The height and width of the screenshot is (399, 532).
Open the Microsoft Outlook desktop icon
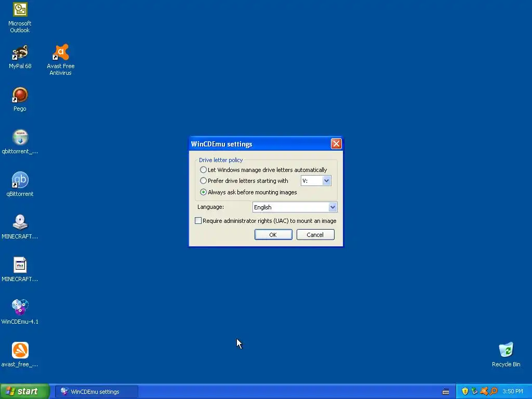coord(20,18)
